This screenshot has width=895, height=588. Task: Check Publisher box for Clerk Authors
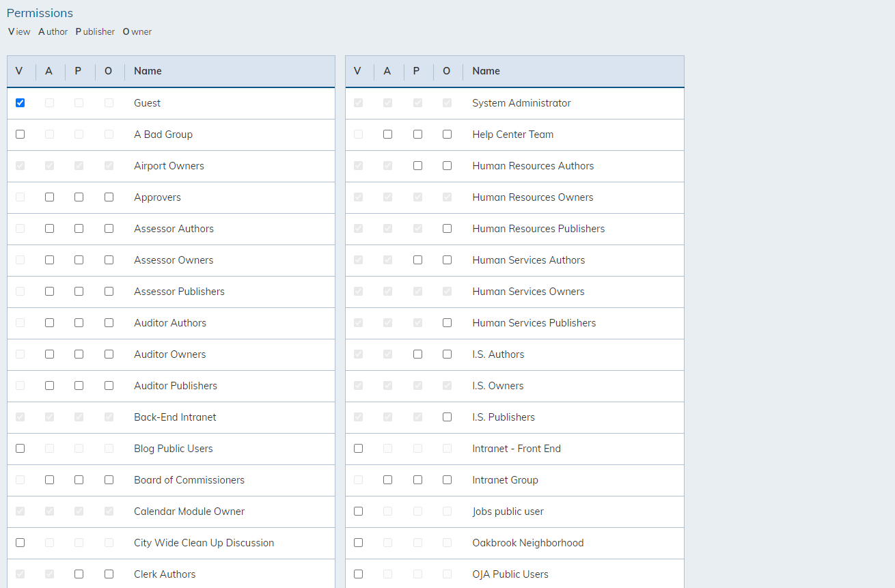coord(79,574)
